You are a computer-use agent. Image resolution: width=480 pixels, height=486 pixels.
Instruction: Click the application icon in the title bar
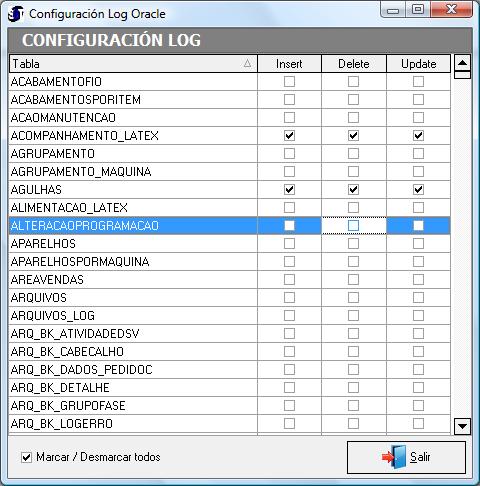[x=16, y=14]
